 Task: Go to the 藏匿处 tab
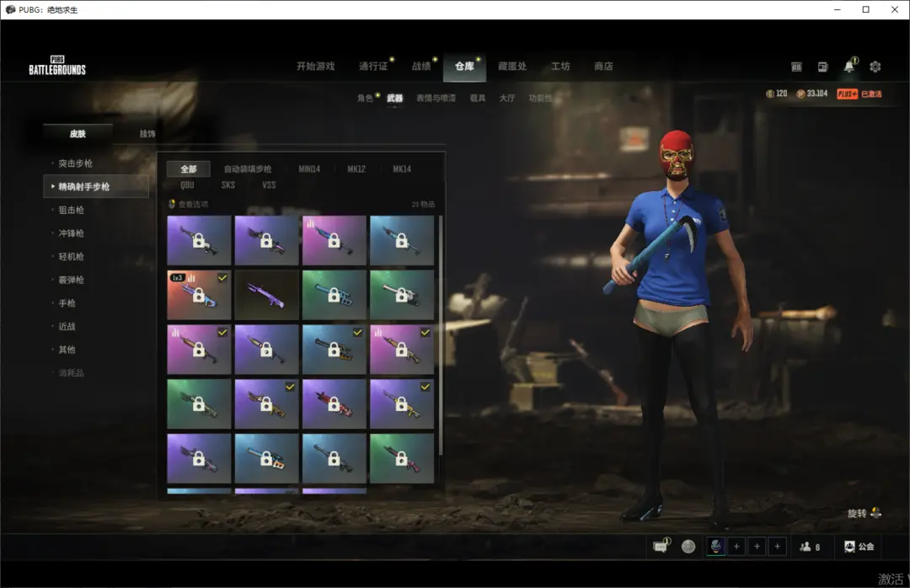point(512,67)
